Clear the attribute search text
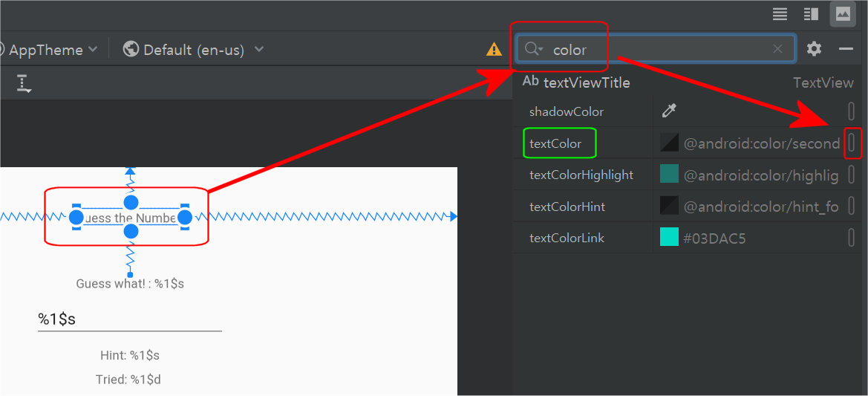868x396 pixels. point(777,49)
